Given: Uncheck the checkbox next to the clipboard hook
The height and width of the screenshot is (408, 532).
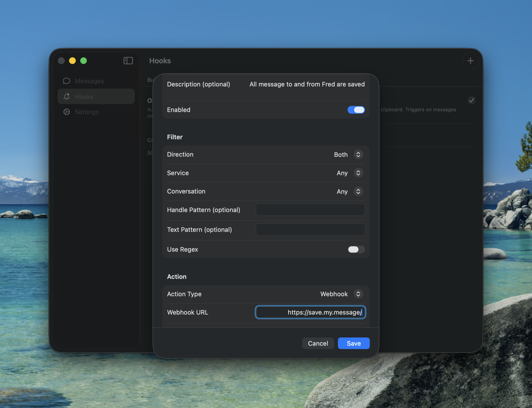Looking at the screenshot, I should click(471, 100).
